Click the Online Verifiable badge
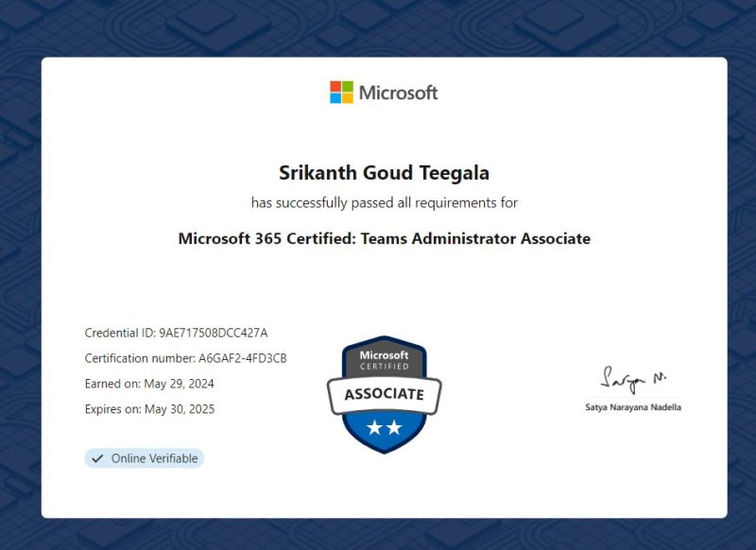The width and height of the screenshot is (756, 550). pos(145,458)
